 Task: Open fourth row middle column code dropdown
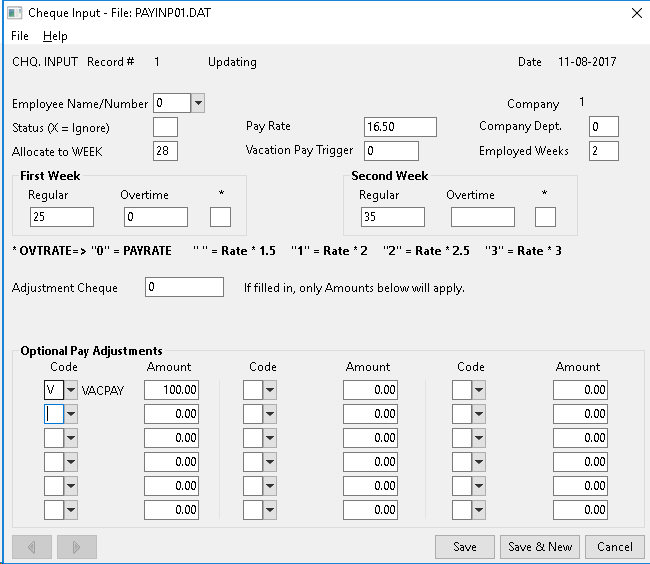[270, 462]
